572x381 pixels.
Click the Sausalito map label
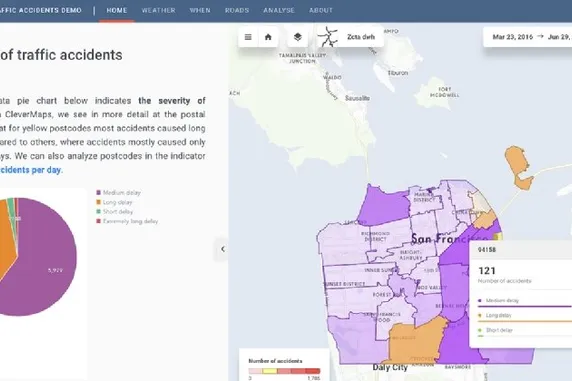click(357, 98)
